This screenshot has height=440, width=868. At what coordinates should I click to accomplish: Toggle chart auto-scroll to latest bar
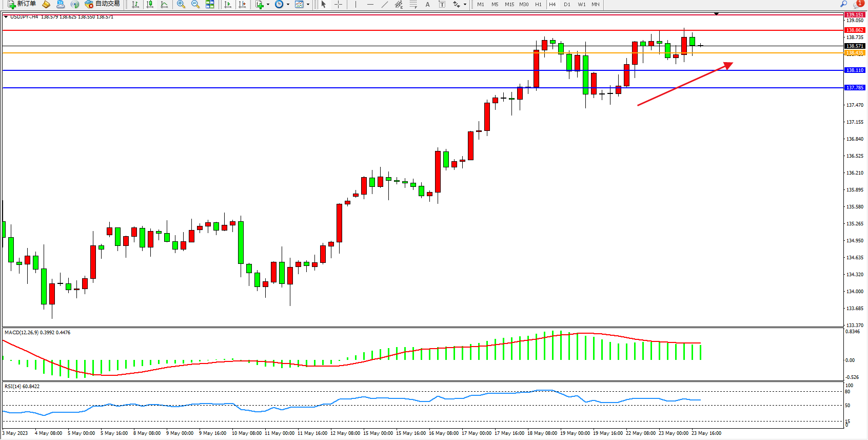228,4
